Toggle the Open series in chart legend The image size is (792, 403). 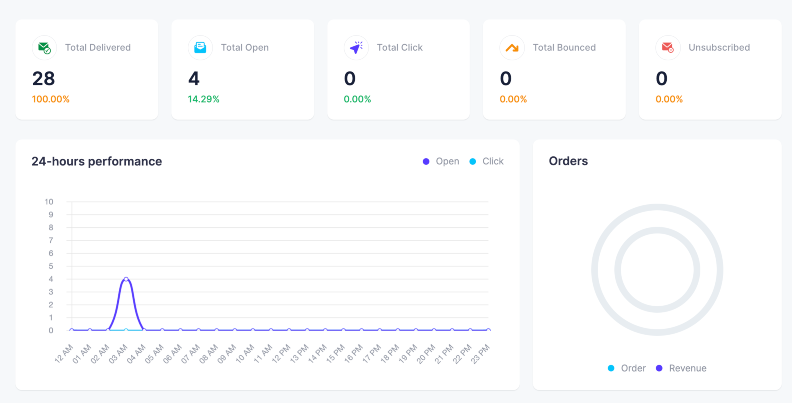(x=441, y=161)
